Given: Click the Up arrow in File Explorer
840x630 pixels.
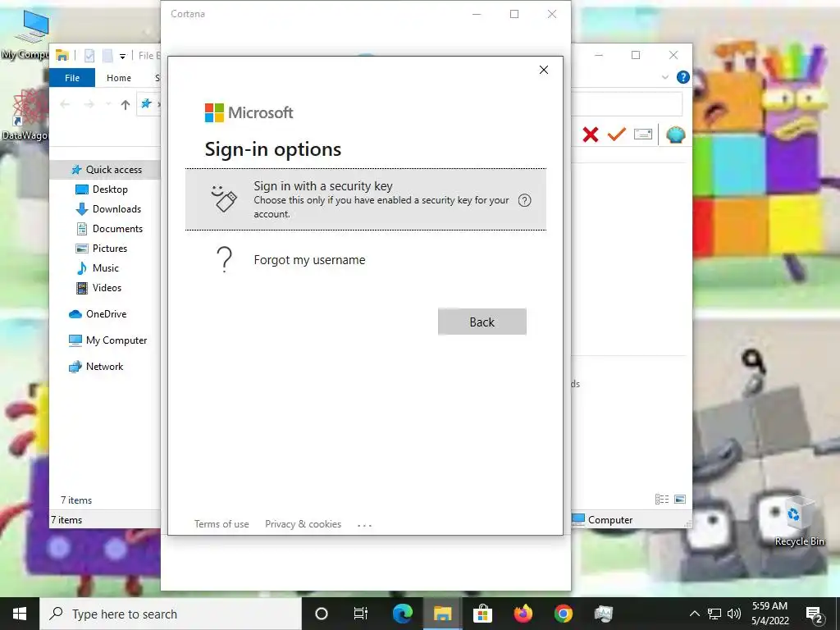Looking at the screenshot, I should (x=126, y=104).
